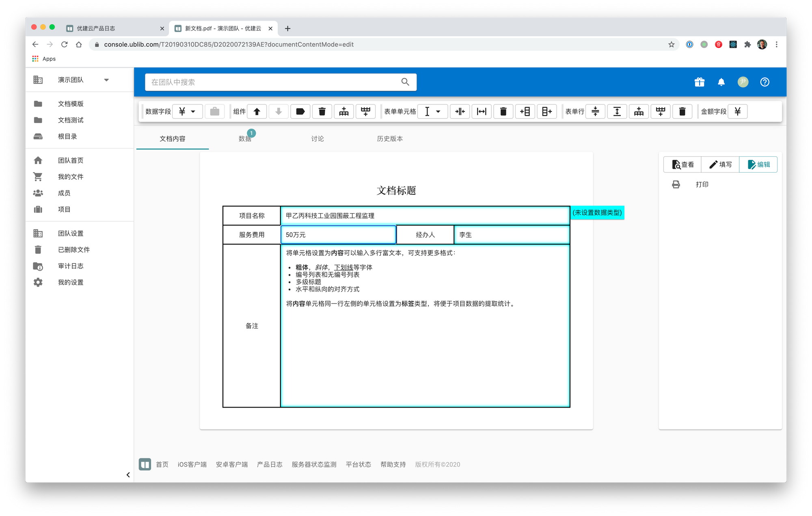Click the increase row height icon
Viewport: 812px width, 516px height.
(617, 111)
